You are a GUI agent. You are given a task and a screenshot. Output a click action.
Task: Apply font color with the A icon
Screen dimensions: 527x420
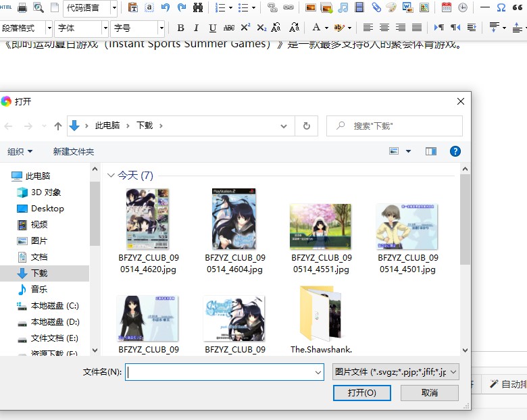[316, 28]
